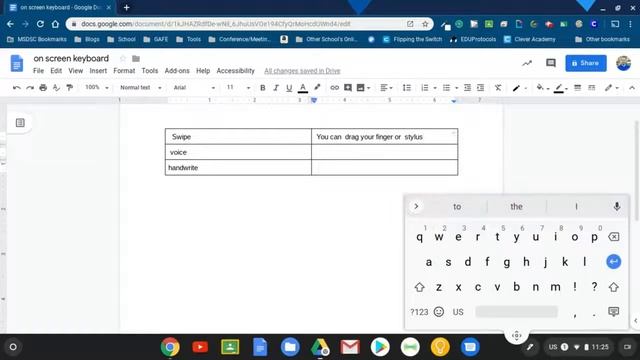Tap the blue enter key
The height and width of the screenshot is (360, 640).
click(613, 262)
